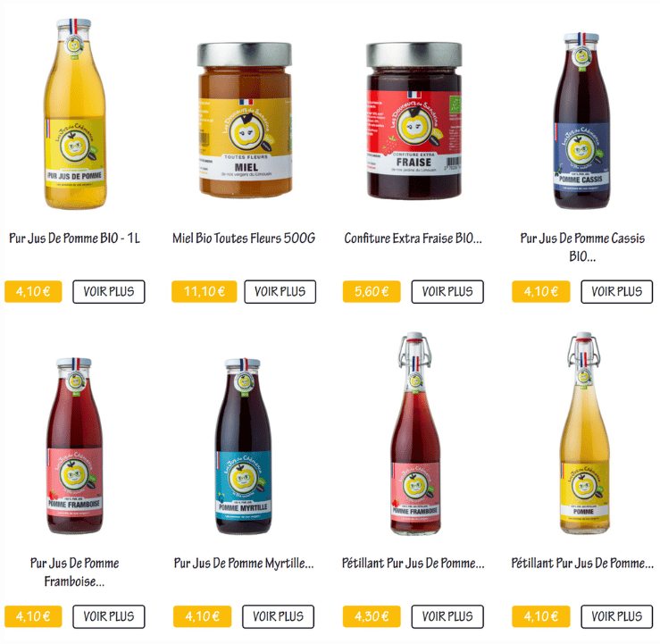
Task: Open the Pur Jus De Pomme BIO bottle image
Action: 75,114
